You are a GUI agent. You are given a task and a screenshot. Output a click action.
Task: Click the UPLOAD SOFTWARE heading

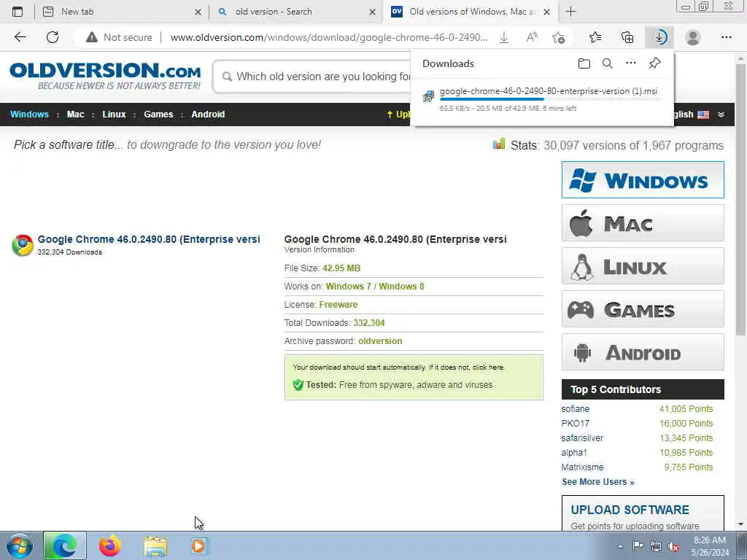point(630,510)
